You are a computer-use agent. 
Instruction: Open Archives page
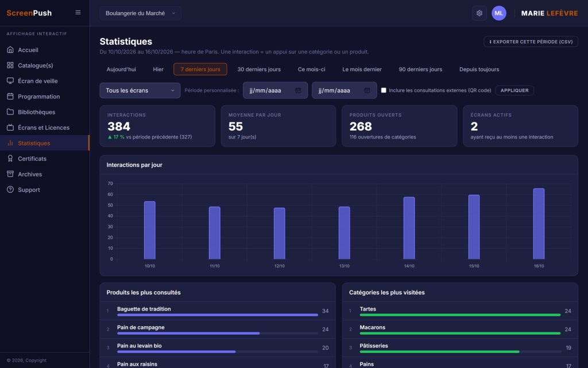45,174
